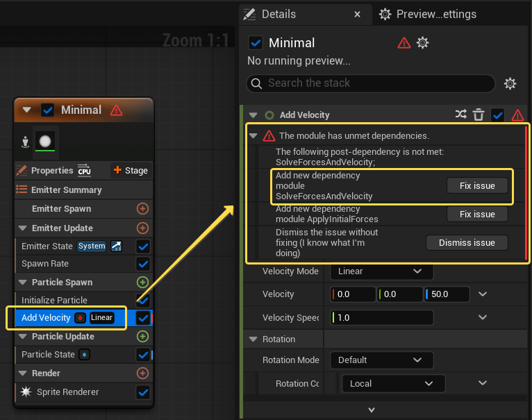Open Rotation coordinate space Local dropdown

pos(394,383)
